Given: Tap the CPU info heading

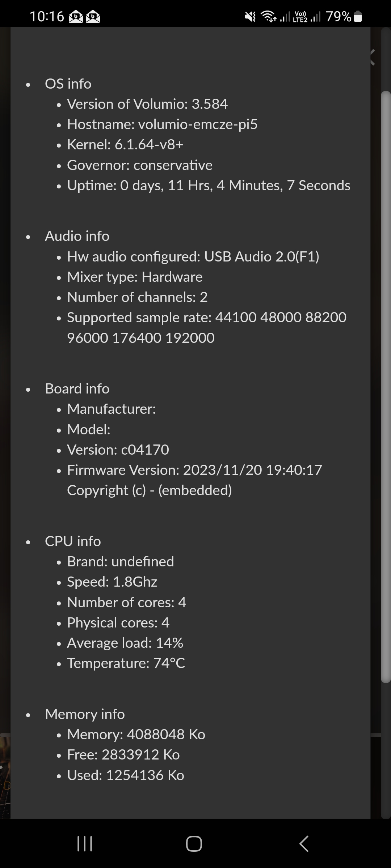Looking at the screenshot, I should coord(73,541).
